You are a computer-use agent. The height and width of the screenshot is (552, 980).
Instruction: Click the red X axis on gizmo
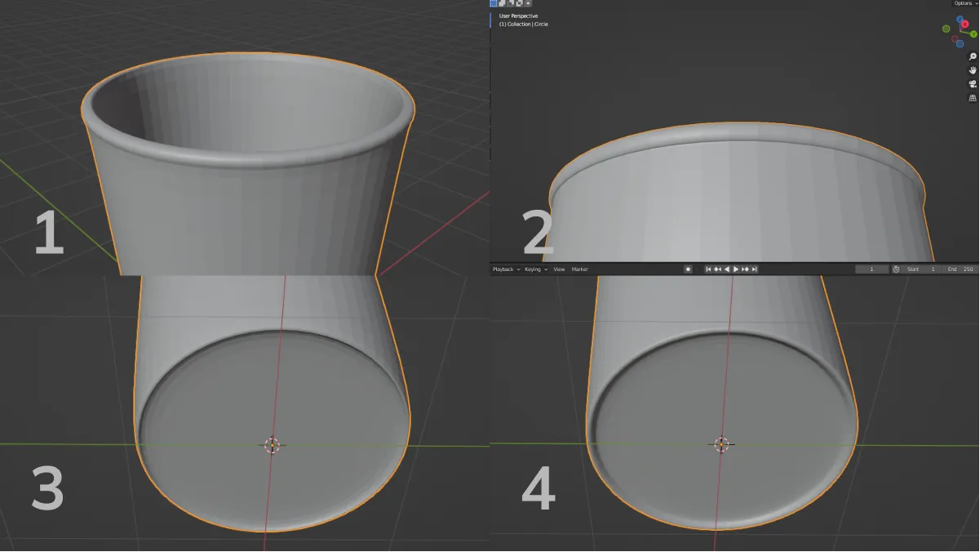pyautogui.click(x=965, y=24)
